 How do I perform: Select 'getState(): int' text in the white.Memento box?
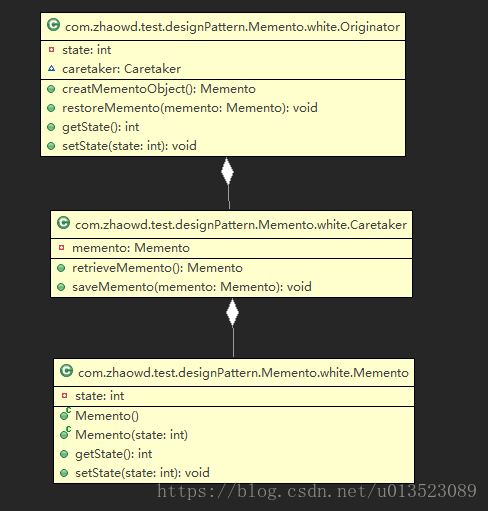point(114,454)
